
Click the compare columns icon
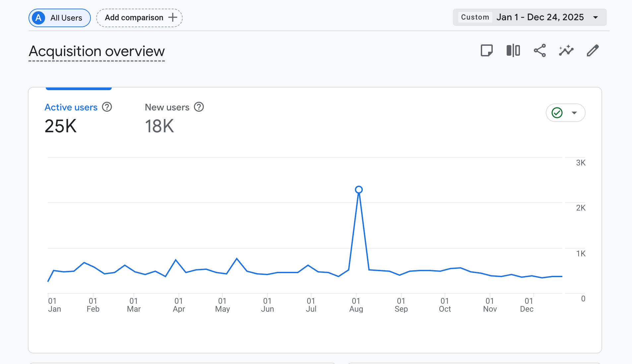[513, 51]
